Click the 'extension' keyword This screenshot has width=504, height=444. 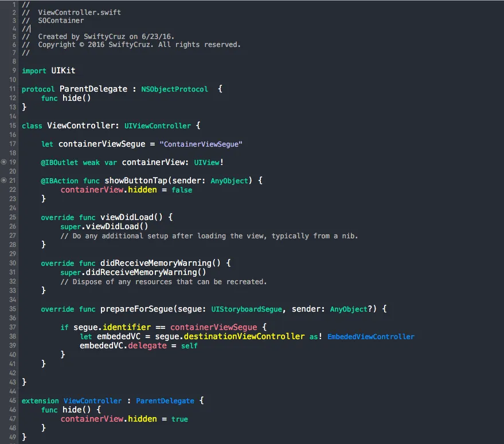coord(40,401)
